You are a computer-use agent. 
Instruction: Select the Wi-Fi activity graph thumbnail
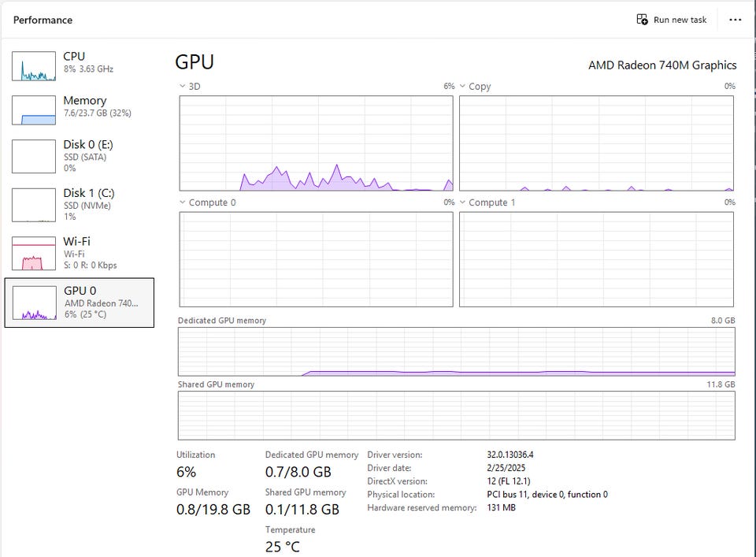34,254
